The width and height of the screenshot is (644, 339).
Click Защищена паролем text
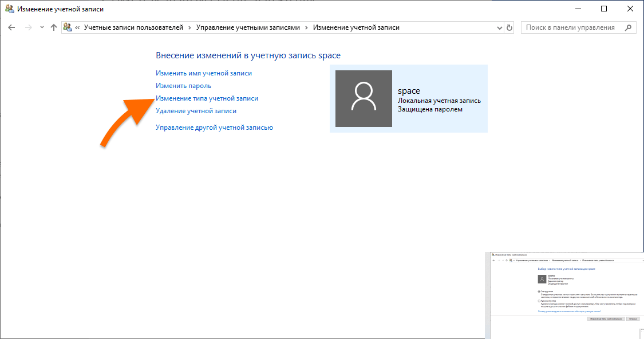pos(430,109)
